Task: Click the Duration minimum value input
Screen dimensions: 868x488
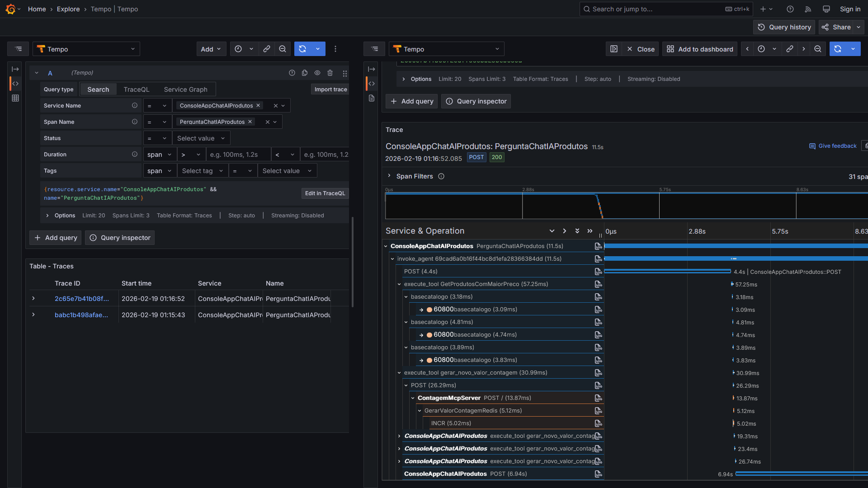Action: tap(238, 155)
